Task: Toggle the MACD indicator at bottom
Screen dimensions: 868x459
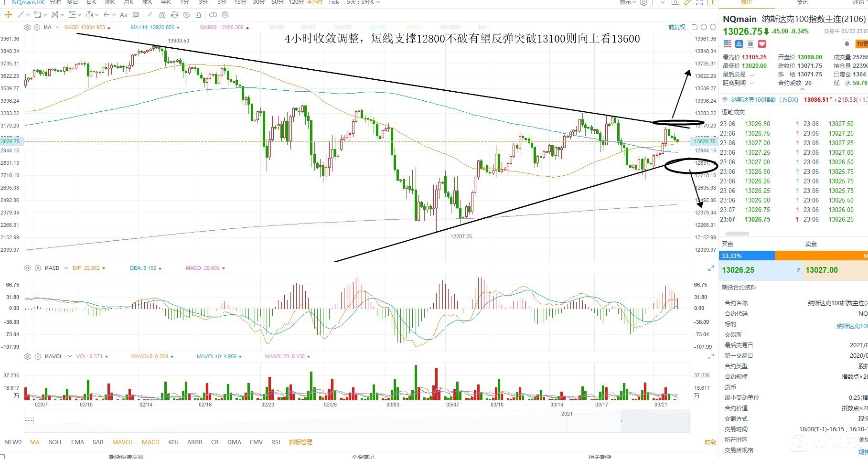Action: [x=150, y=442]
